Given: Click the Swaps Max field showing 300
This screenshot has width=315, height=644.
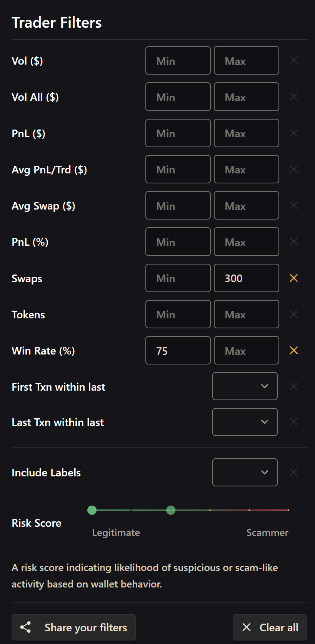Looking at the screenshot, I should tap(246, 278).
